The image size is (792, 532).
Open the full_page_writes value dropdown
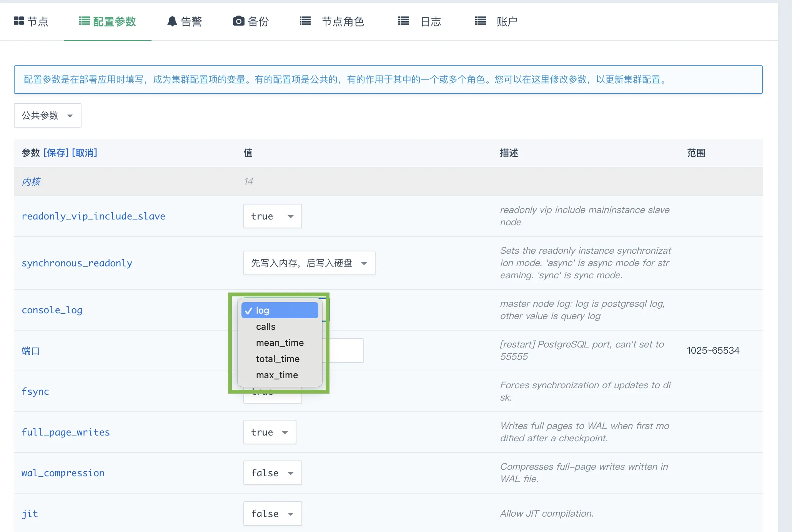pos(270,432)
